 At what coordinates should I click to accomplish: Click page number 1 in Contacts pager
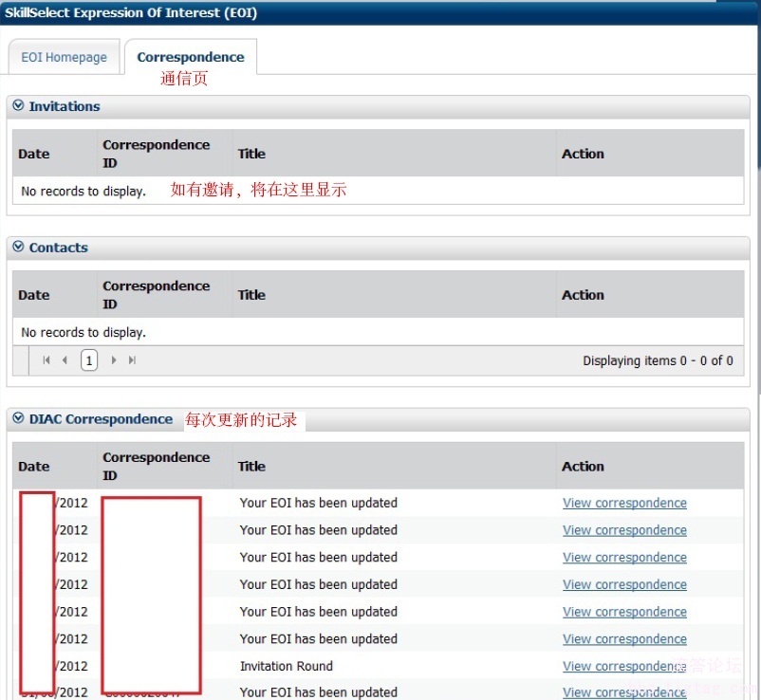[x=89, y=360]
